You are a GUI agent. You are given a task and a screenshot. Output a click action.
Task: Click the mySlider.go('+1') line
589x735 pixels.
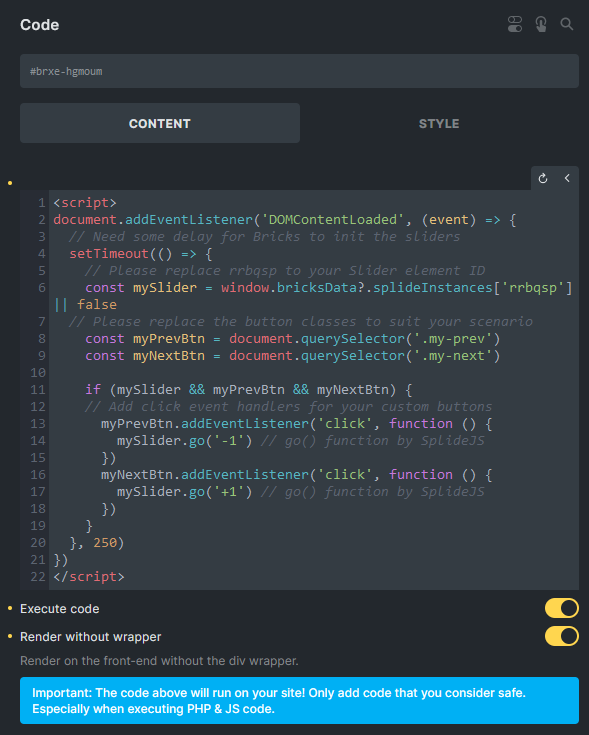click(x=300, y=492)
